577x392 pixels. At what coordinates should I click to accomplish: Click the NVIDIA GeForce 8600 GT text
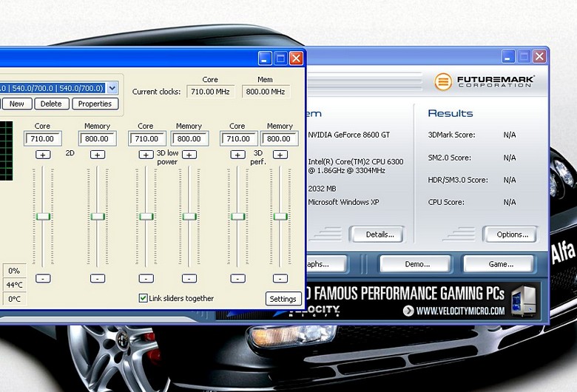pyautogui.click(x=349, y=135)
